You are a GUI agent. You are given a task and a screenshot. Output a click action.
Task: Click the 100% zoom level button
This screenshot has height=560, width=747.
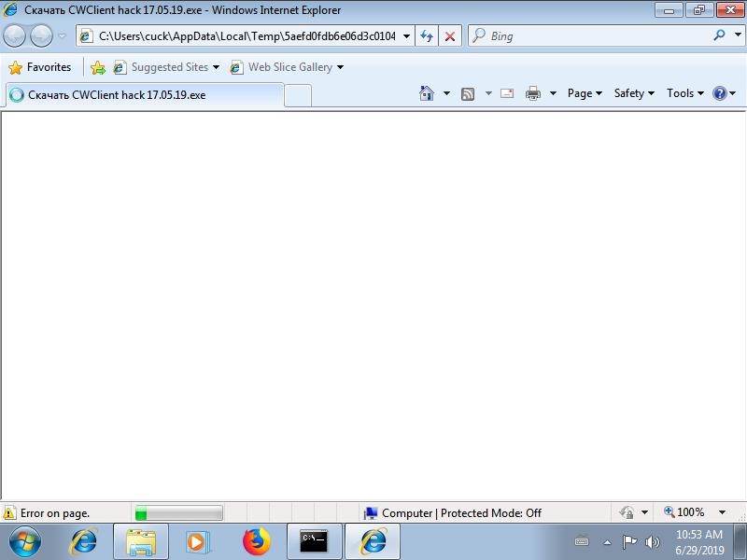point(684,512)
